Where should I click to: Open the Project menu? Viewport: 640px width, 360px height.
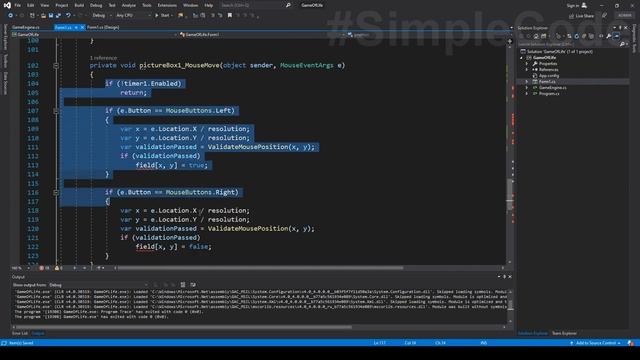[x=62, y=5]
